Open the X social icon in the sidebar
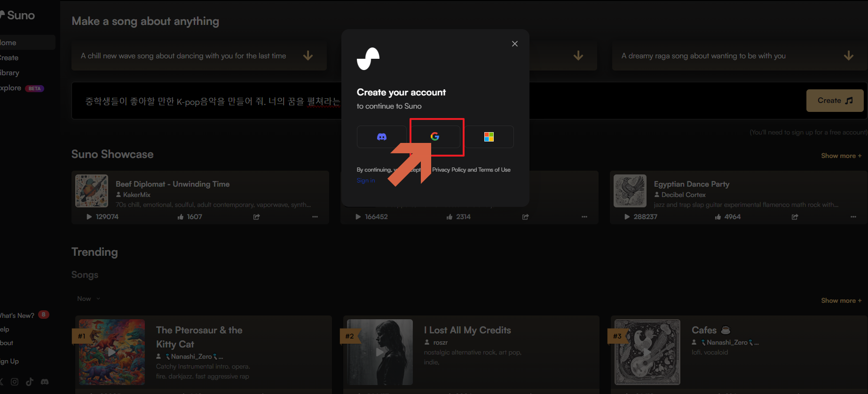The image size is (868, 394). (x=1, y=382)
